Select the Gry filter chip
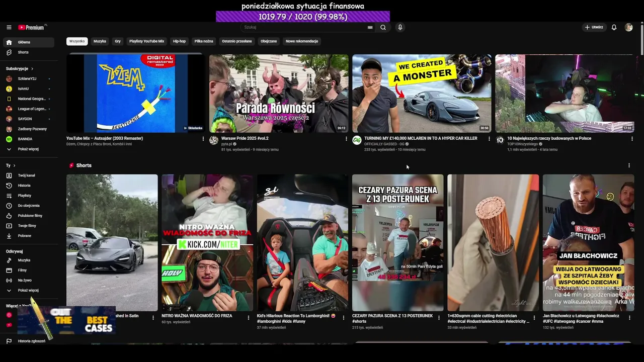This screenshot has width=644, height=362. click(x=118, y=41)
